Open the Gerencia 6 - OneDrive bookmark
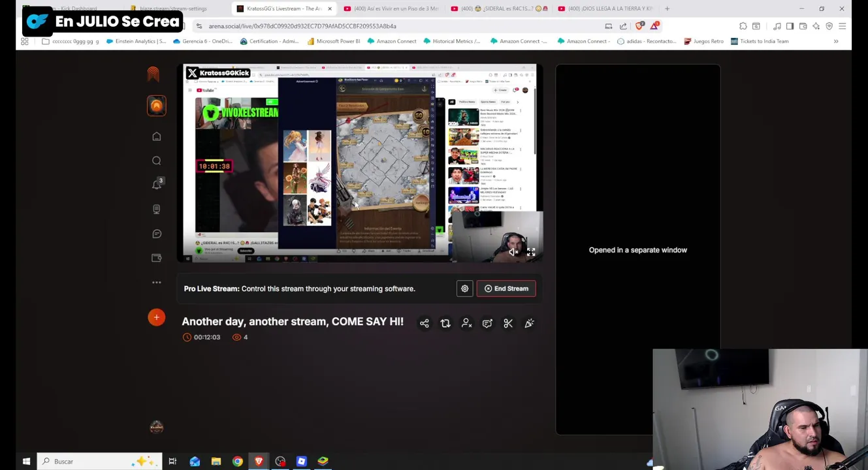Viewport: 868px width, 470px height. click(x=203, y=41)
